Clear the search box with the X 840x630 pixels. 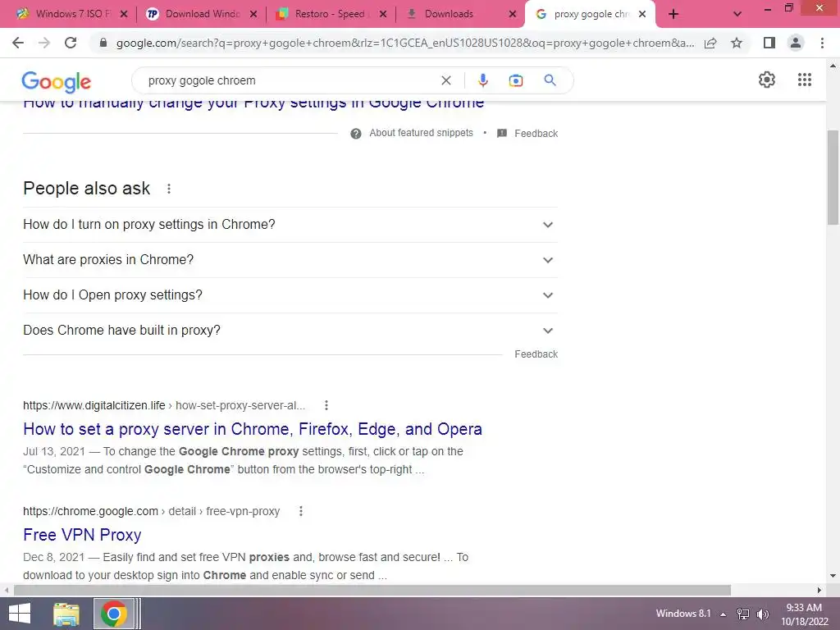[445, 80]
